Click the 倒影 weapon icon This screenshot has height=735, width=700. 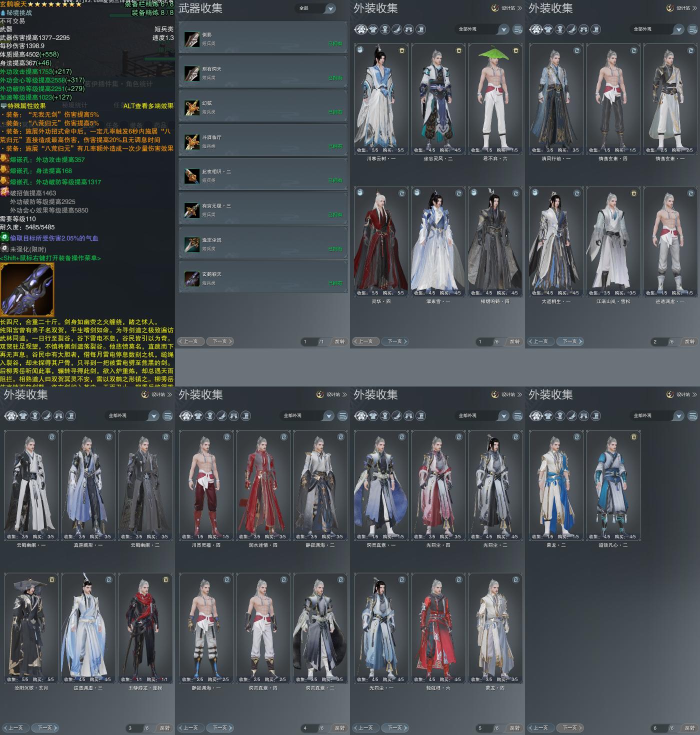[192, 39]
